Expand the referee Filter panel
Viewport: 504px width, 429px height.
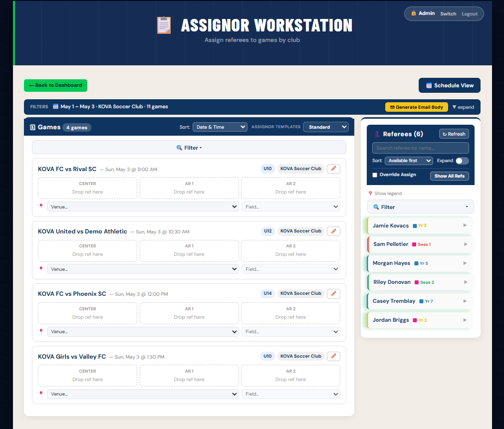click(421, 207)
